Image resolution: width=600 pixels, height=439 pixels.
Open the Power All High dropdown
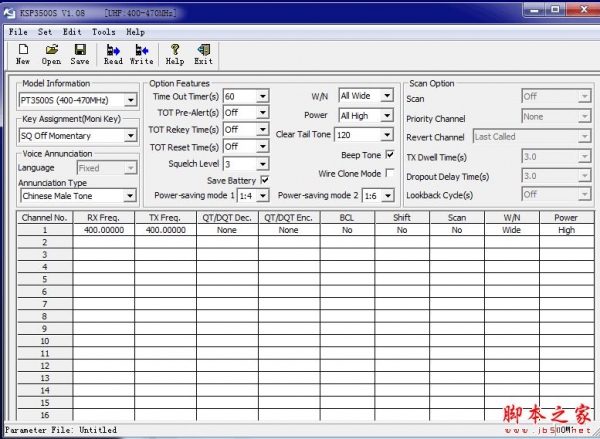[x=387, y=115]
